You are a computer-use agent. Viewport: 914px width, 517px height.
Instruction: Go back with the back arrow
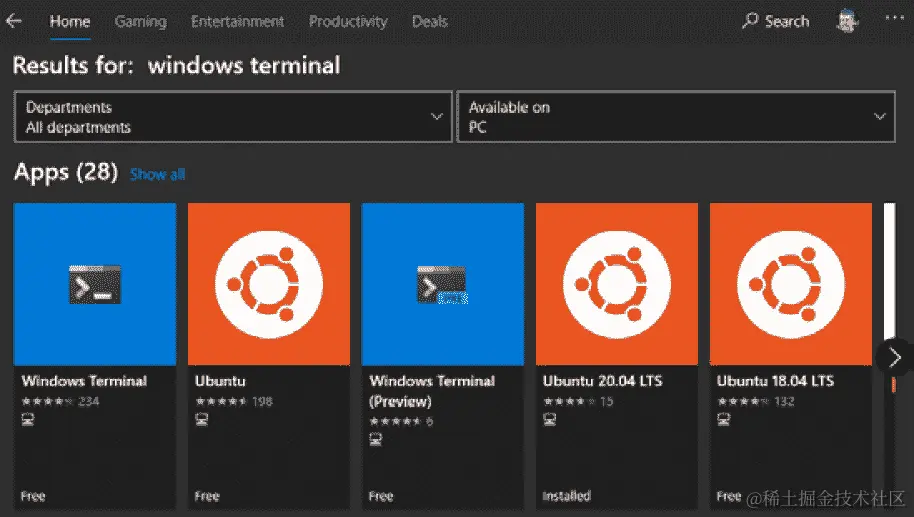tap(14, 22)
